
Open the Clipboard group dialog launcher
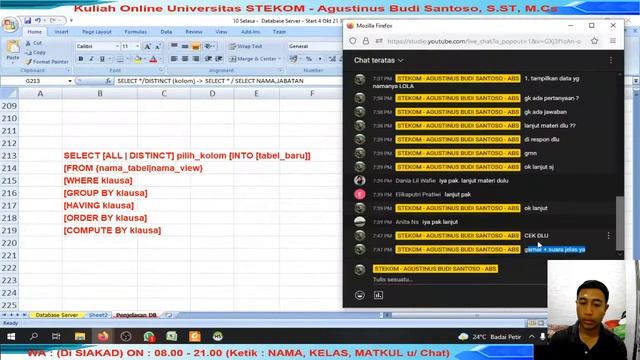68,71
